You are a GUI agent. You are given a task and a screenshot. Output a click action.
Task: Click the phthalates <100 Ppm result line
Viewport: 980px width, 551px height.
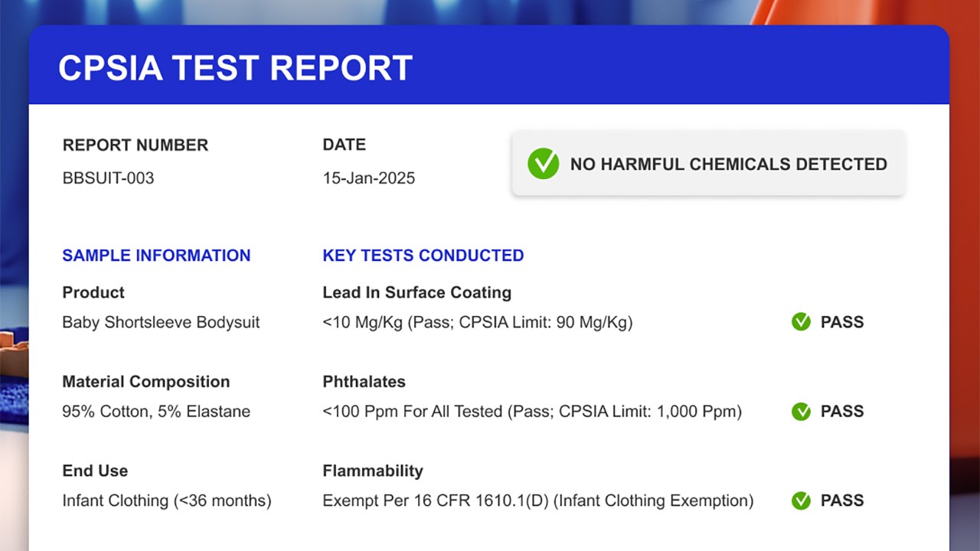(x=532, y=412)
